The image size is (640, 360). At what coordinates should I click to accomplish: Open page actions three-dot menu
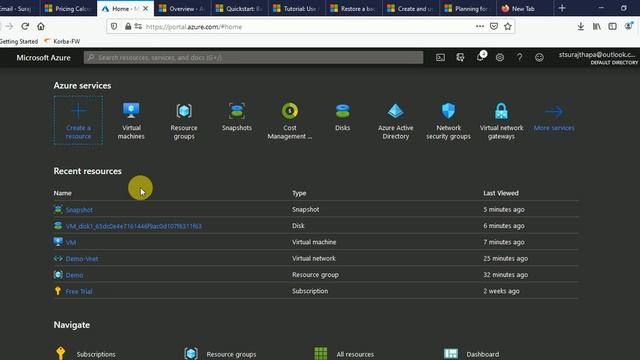coord(480,27)
